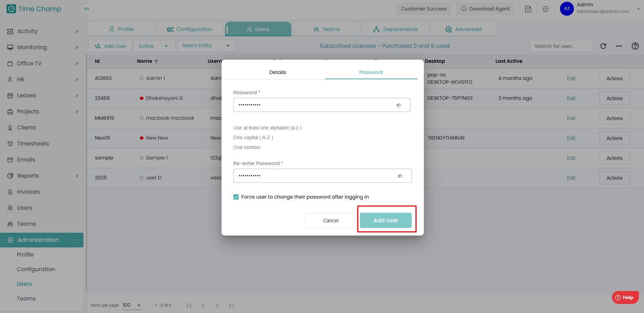Expand the Reports menu chevron
644x313 pixels.
[x=77, y=176]
